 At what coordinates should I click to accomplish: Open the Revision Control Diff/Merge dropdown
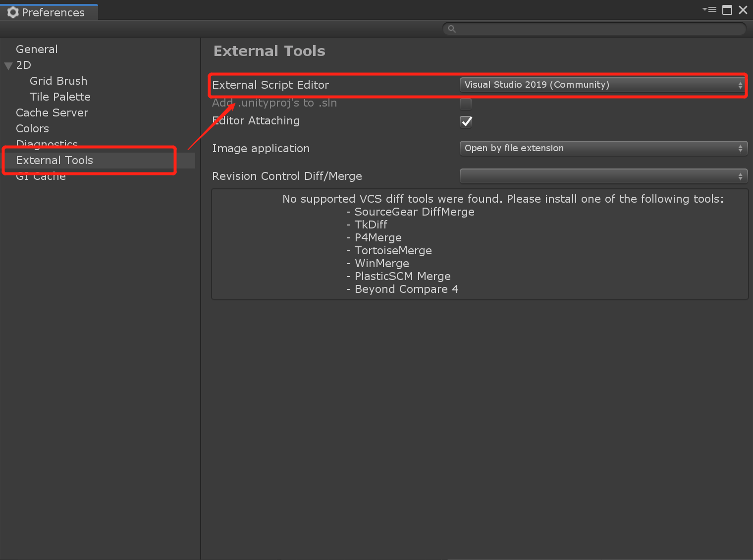click(x=602, y=176)
